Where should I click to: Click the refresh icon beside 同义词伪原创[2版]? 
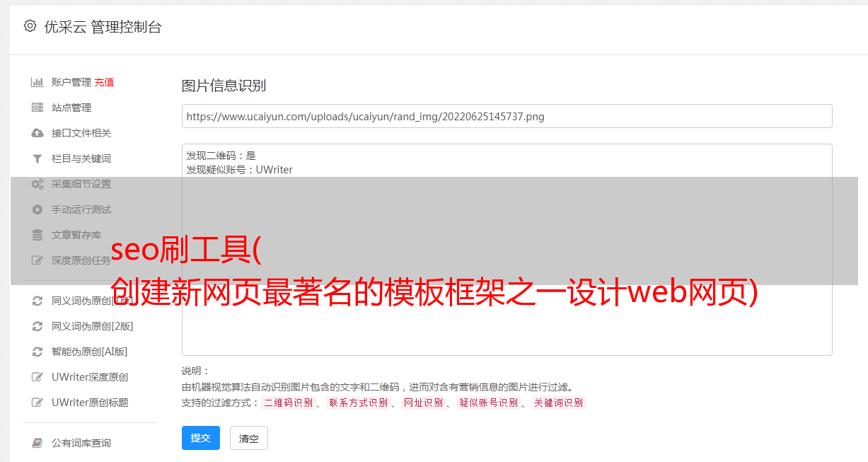(x=37, y=326)
